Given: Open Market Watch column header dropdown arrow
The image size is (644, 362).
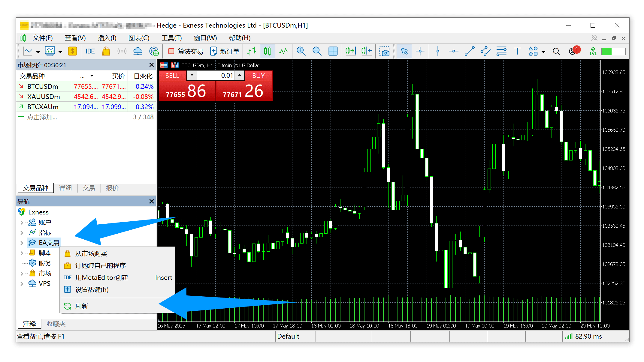Looking at the screenshot, I should pyautogui.click(x=92, y=76).
